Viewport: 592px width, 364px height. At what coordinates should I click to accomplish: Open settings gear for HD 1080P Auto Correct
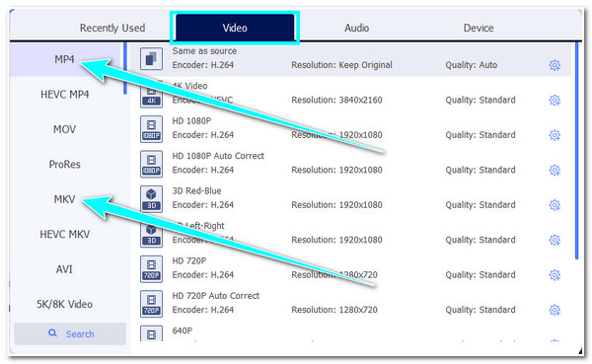click(x=555, y=171)
